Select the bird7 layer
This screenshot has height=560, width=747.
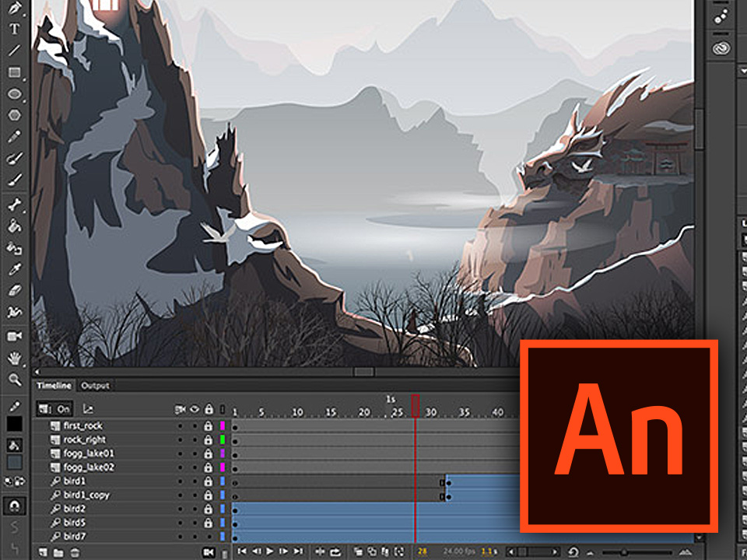[x=75, y=536]
